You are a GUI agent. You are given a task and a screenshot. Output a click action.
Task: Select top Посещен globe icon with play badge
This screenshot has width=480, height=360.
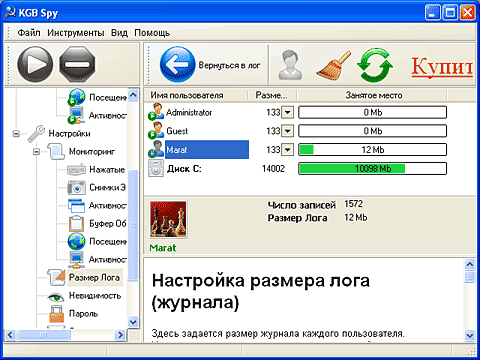click(77, 97)
